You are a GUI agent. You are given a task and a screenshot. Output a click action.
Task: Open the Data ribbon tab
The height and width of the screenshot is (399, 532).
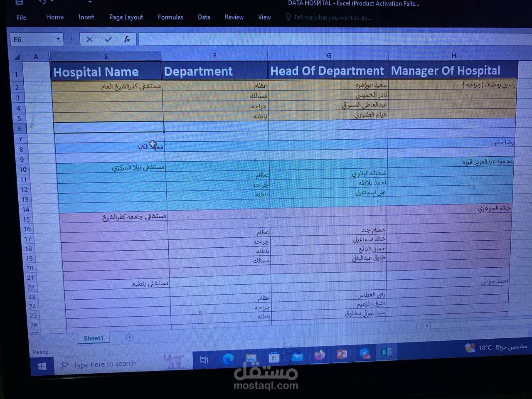click(x=204, y=17)
